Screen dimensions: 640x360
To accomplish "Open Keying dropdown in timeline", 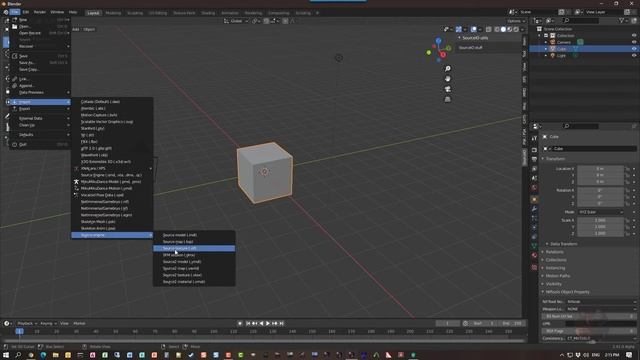I will point(48,323).
